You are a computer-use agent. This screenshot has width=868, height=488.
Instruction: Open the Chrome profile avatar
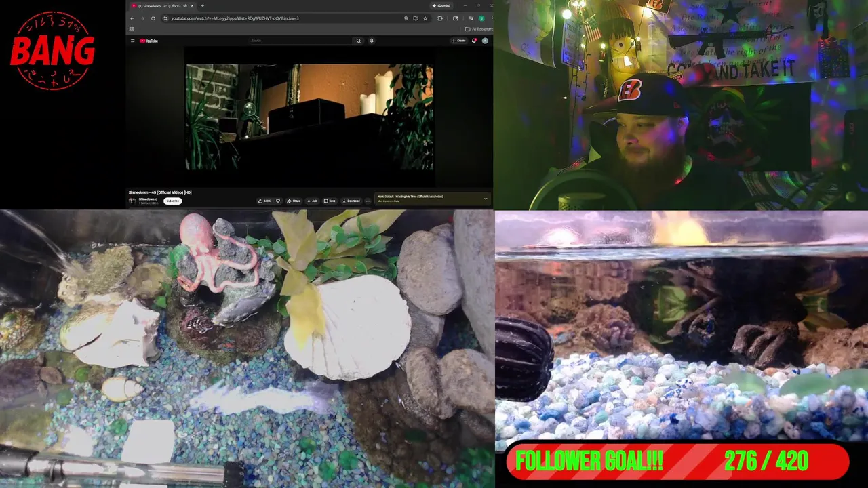click(x=481, y=18)
